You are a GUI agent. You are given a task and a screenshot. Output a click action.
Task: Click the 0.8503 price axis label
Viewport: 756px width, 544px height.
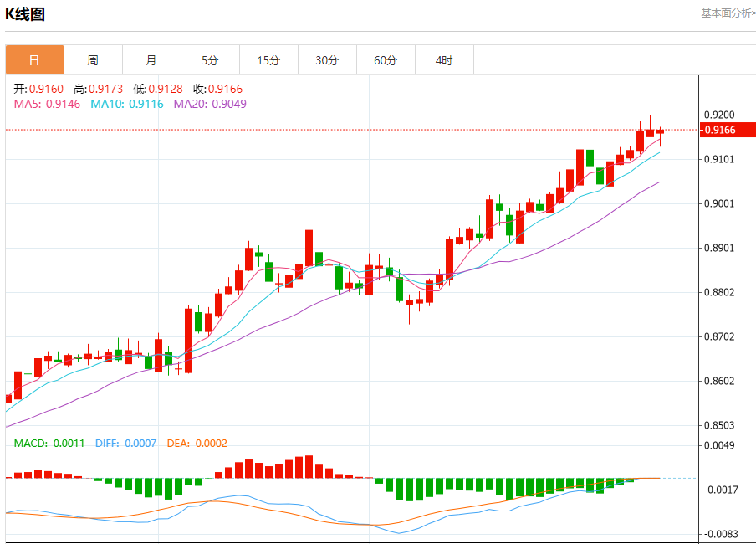(719, 425)
